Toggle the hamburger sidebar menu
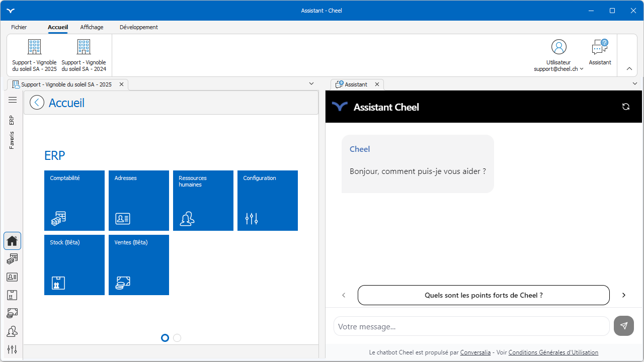 (13, 100)
